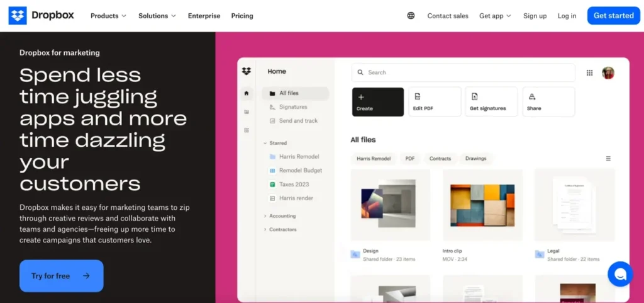The width and height of the screenshot is (644, 303).
Task: Click the Get started button
Action: pos(614,16)
